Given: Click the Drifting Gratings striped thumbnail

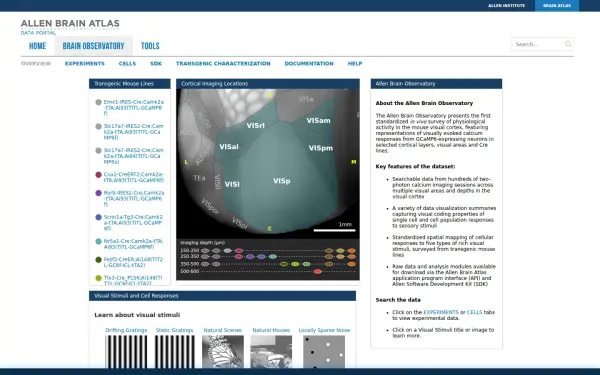Looking at the screenshot, I should [x=126, y=352].
